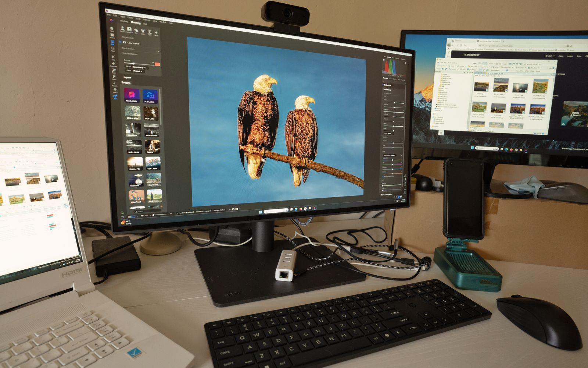
Task: Select the Transform tool in ON1
Action: [114, 64]
